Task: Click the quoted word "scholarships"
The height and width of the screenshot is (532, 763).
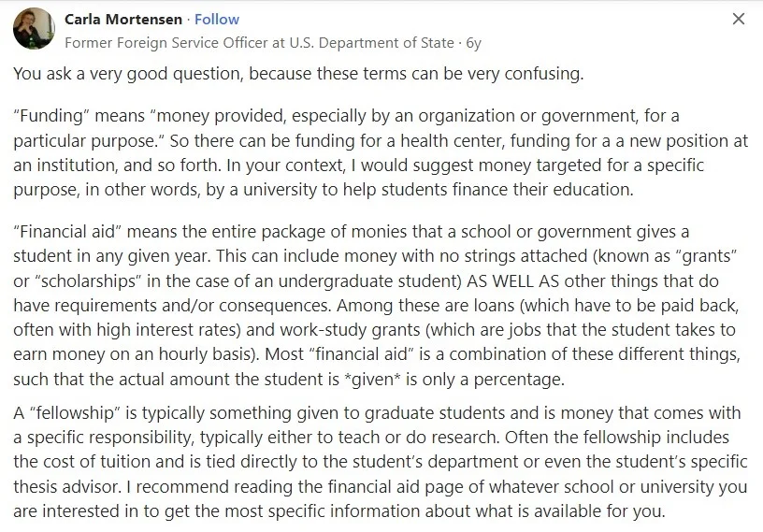Action: click(89, 280)
